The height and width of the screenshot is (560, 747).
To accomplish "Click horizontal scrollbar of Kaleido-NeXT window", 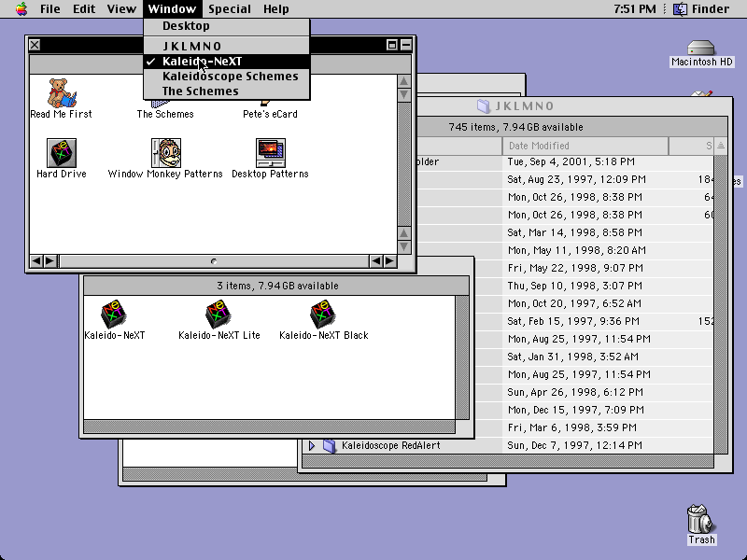I will pyautogui.click(x=269, y=427).
